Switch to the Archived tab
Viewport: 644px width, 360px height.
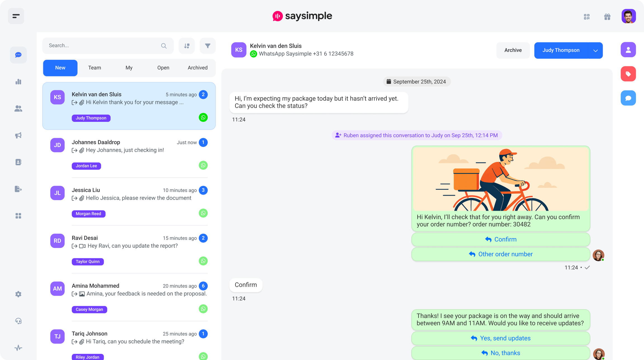[x=198, y=68]
